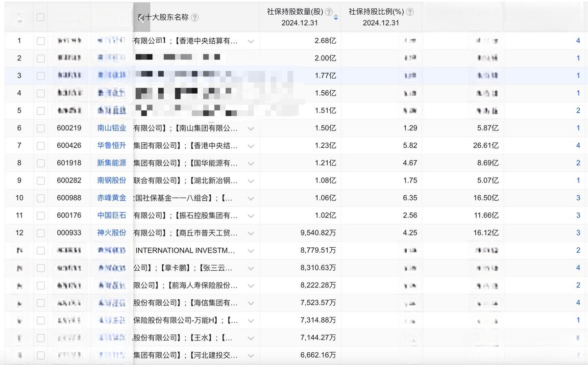Image resolution: width=588 pixels, height=365 pixels.
Task: Expand shareholder list for 南山铝业 row
Action: pos(251,129)
